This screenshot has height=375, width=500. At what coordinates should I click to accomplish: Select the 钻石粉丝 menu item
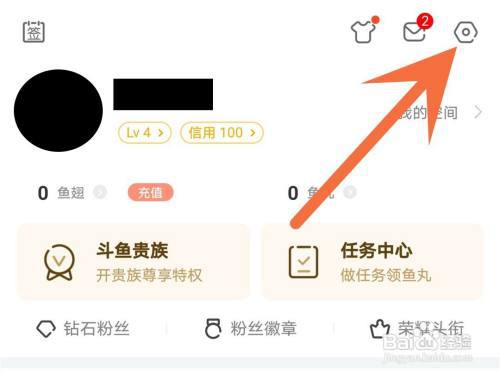point(83,329)
